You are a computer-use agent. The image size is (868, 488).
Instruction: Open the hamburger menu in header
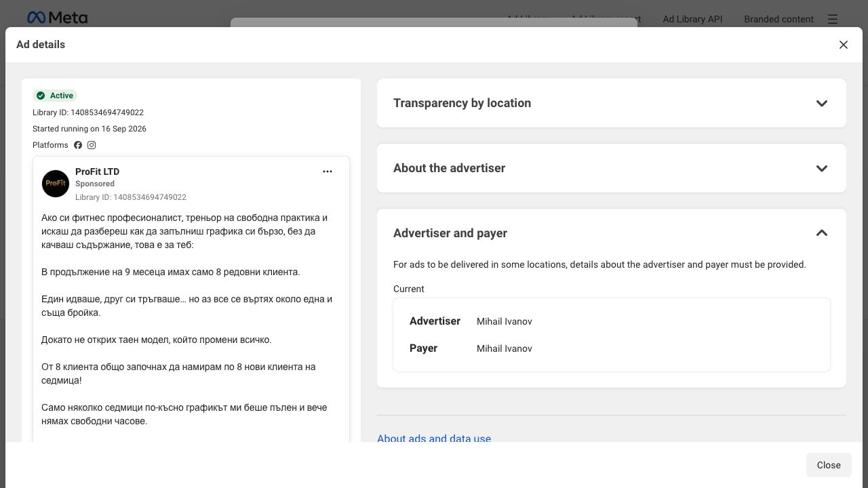833,19
